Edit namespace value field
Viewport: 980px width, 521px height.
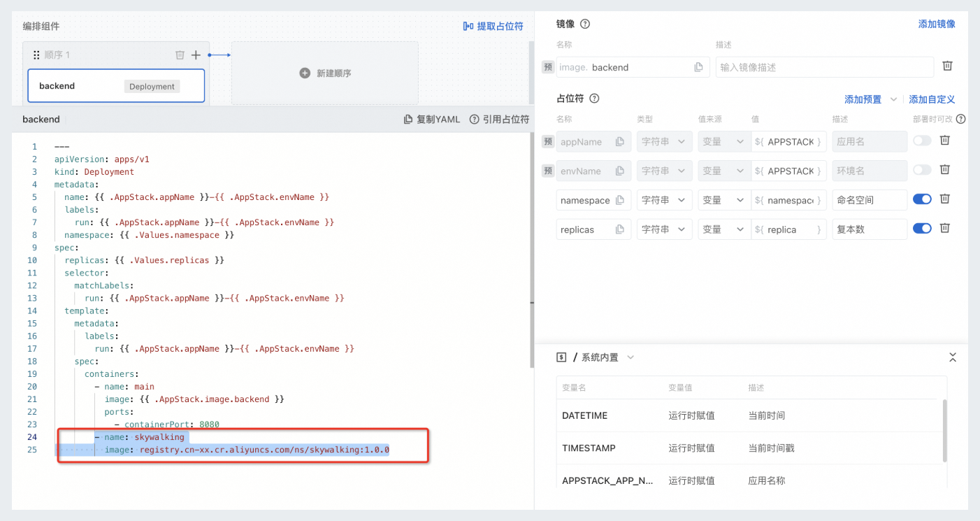789,200
